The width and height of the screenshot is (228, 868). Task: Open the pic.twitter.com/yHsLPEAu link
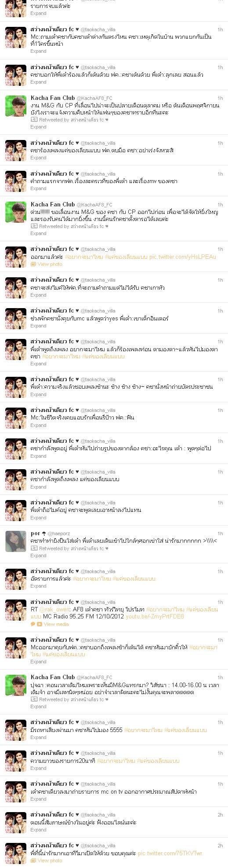[x=183, y=257]
